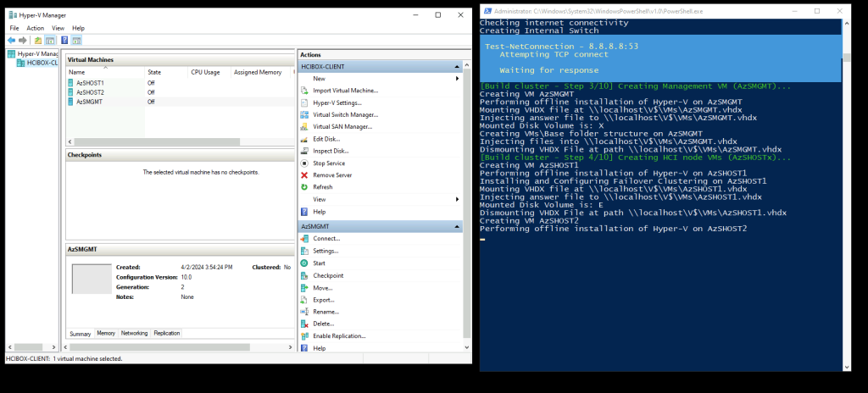Open the View menu in the menu bar
868x393 pixels.
pos(58,28)
